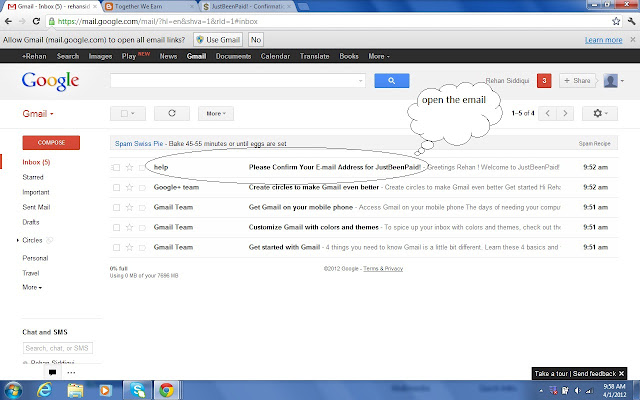The width and height of the screenshot is (640, 400).
Task: Go to older messages arrow
Action: coord(565,113)
